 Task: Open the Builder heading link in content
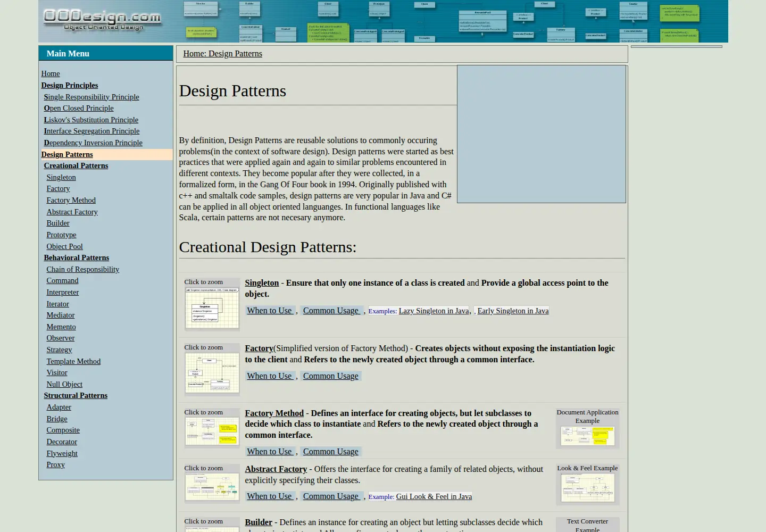point(259,522)
